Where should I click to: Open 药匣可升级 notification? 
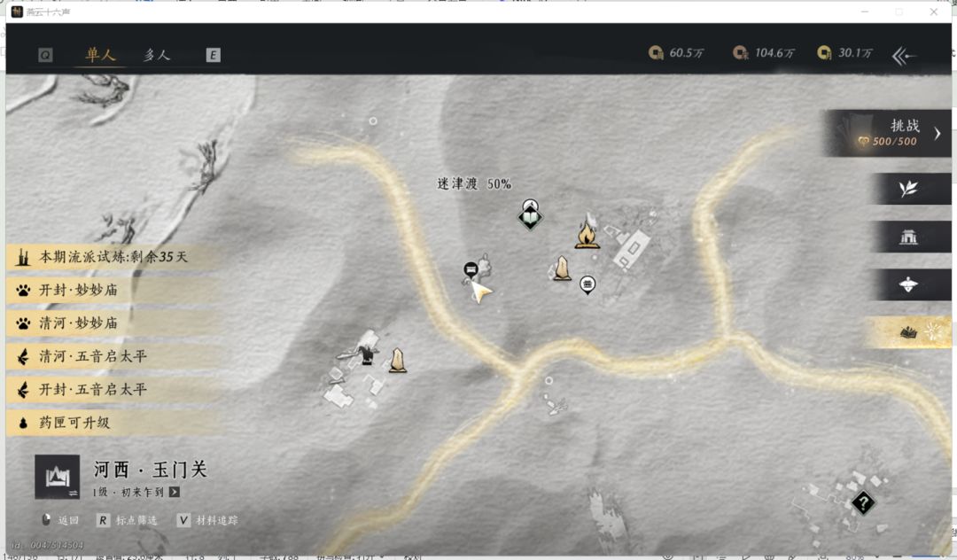tap(113, 422)
